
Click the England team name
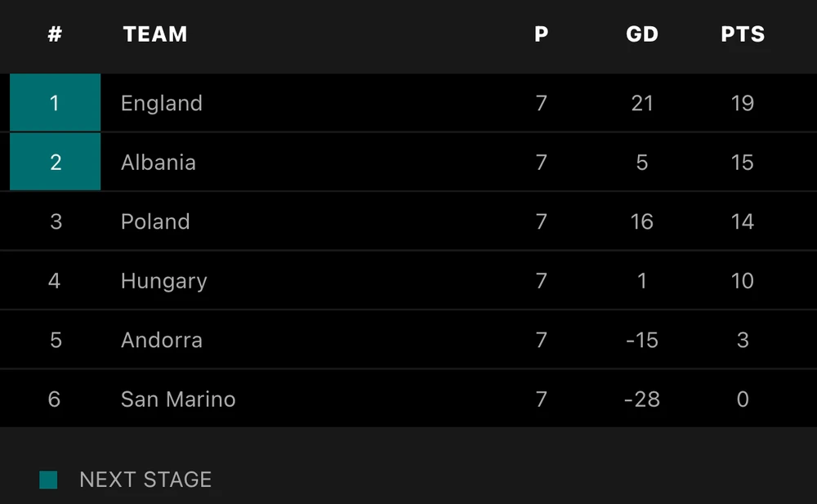click(x=161, y=104)
